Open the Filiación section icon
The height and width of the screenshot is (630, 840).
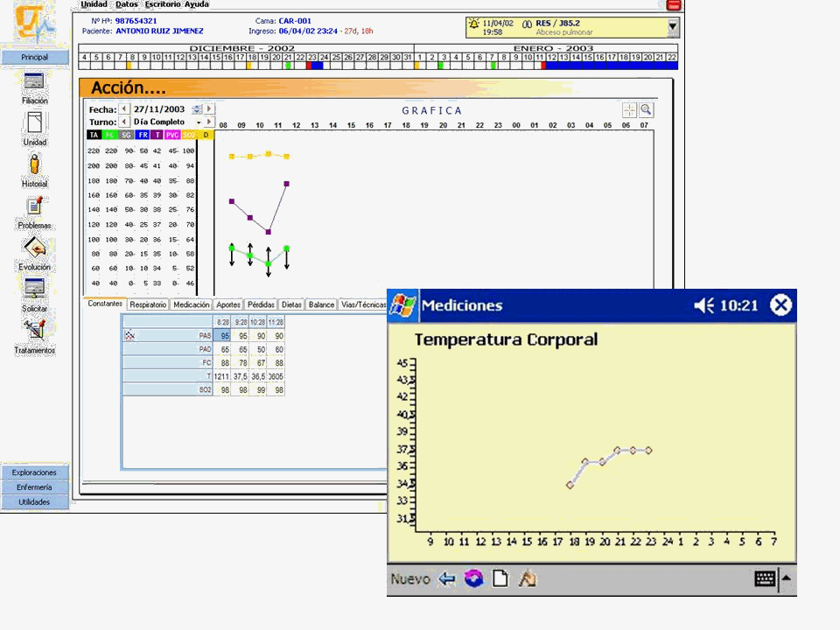click(x=34, y=82)
